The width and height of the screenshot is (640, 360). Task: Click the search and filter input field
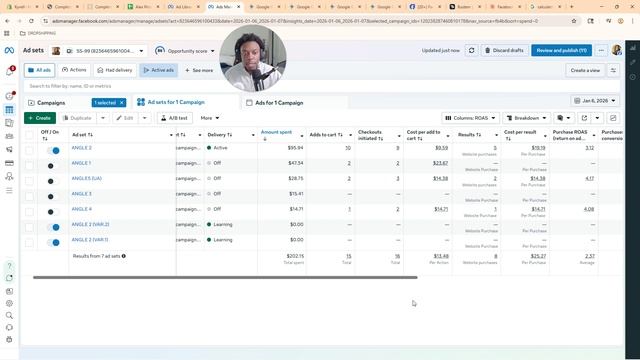pyautogui.click(x=322, y=86)
